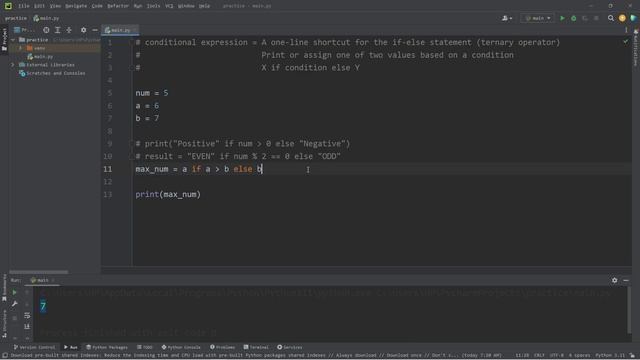Screen dimensions: 640x360
Task: Click the UTF-8 encoding status bar entry
Action: (556, 356)
